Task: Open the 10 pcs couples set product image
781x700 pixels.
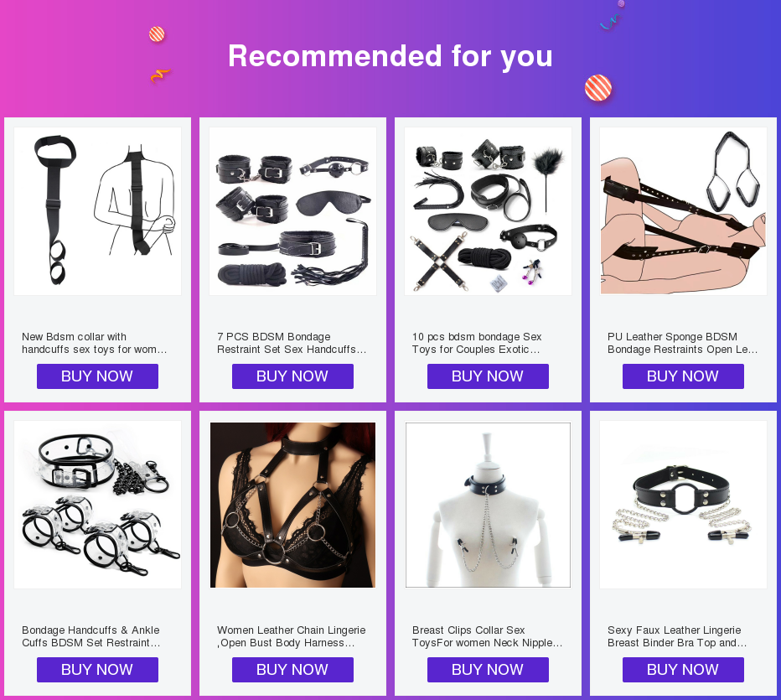Action: click(488, 211)
